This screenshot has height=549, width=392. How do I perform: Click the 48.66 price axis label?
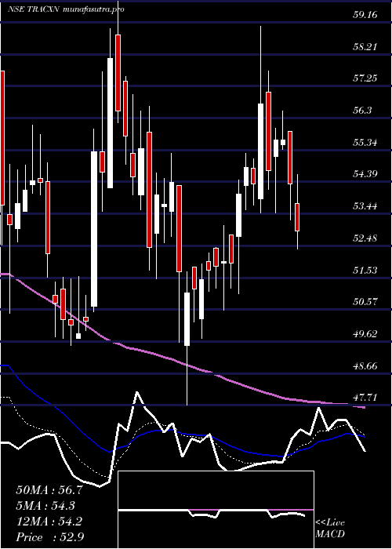click(x=365, y=366)
